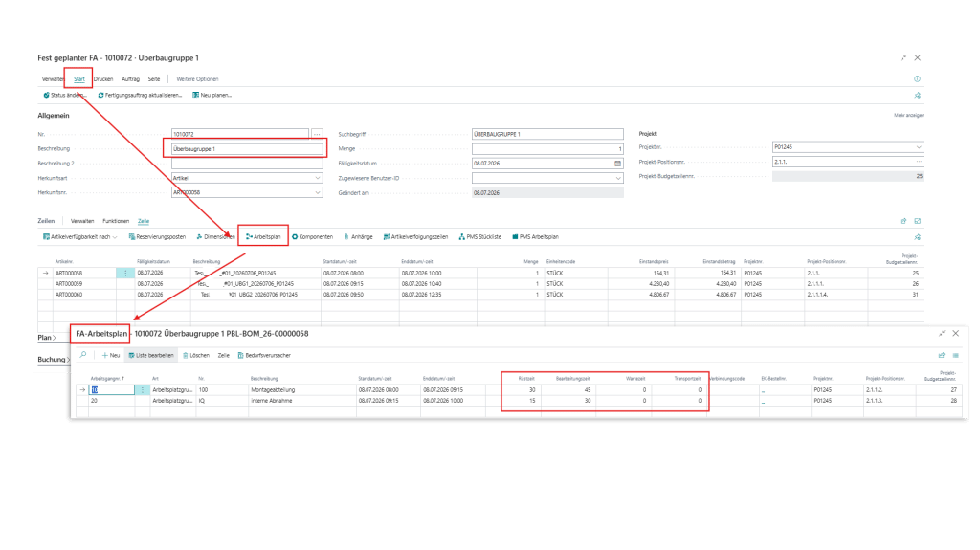This screenshot has height=550, width=980.
Task: Click the info icon at top right
Action: point(917,79)
